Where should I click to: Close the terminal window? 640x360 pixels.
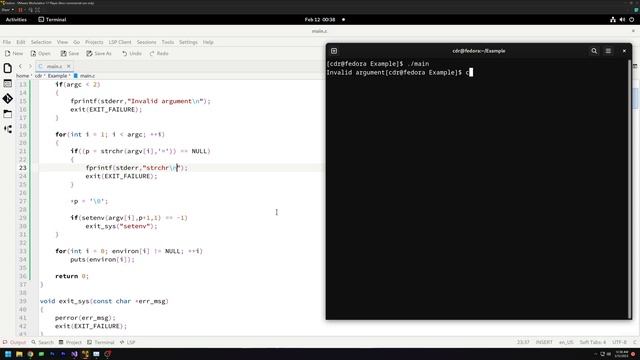point(624,51)
